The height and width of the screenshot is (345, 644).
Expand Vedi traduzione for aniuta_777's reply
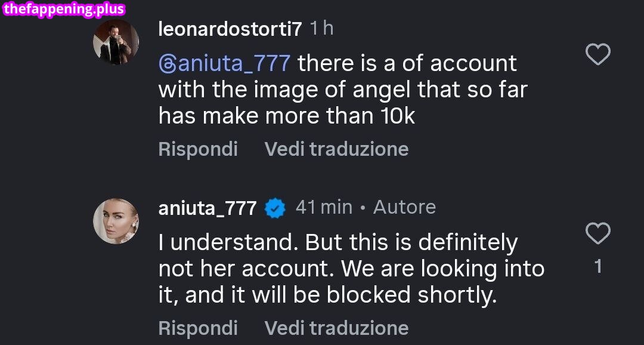click(x=336, y=328)
